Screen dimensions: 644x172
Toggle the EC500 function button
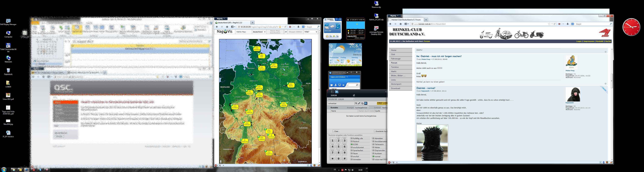click(360, 145)
